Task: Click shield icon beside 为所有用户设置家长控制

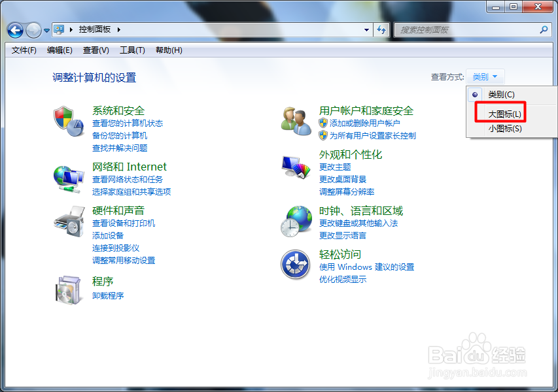Action: [323, 135]
